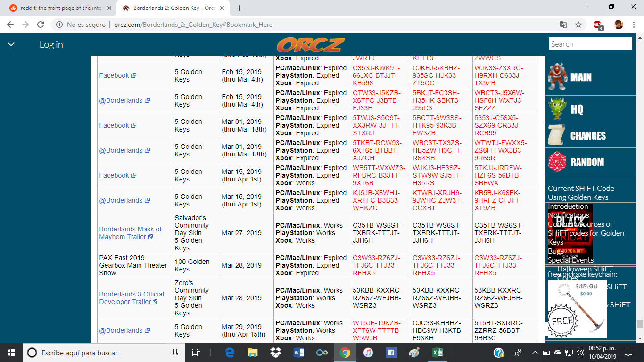Viewport: 644px width, 362px height.
Task: Click the Log in link
Action: click(51, 44)
